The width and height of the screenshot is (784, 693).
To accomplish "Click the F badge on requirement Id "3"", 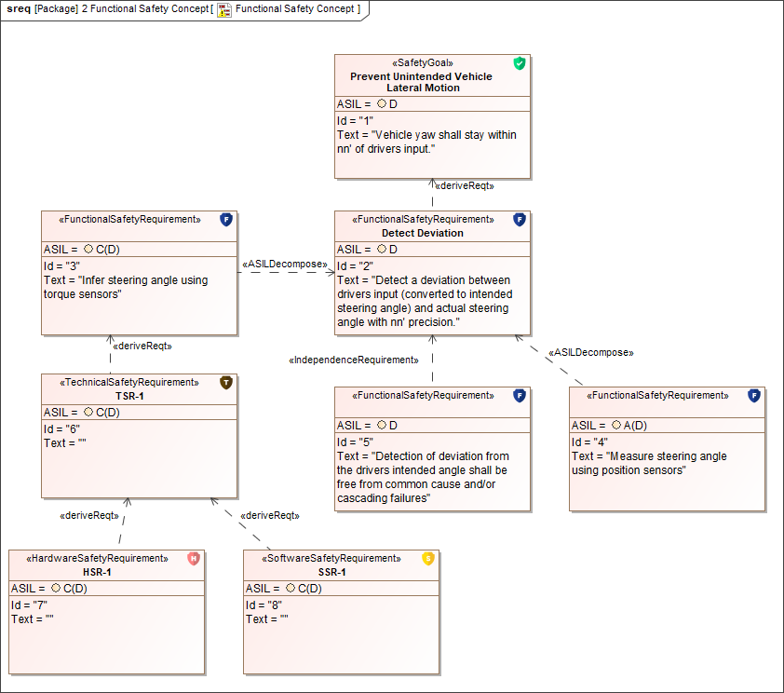I will (226, 220).
